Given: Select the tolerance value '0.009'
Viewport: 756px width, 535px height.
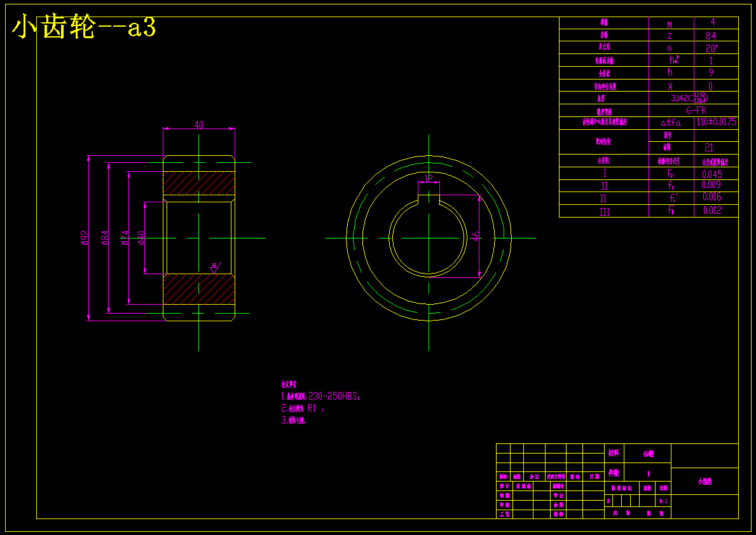Looking at the screenshot, I should pyautogui.click(x=712, y=185).
